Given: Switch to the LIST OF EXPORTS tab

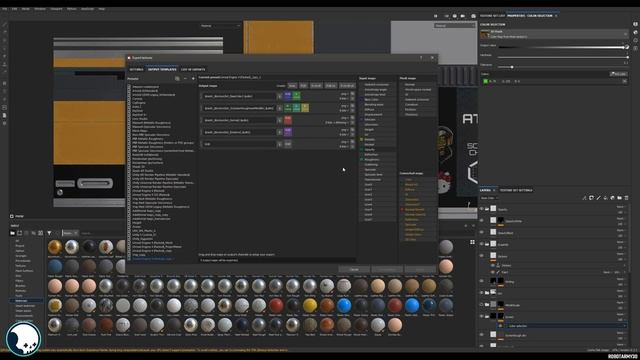Looking at the screenshot, I should 193,69.
